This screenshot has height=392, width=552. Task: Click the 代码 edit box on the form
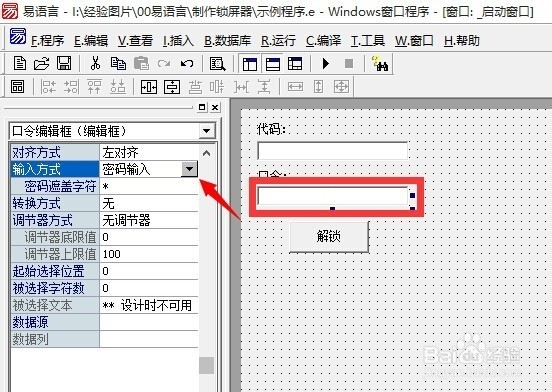click(333, 151)
